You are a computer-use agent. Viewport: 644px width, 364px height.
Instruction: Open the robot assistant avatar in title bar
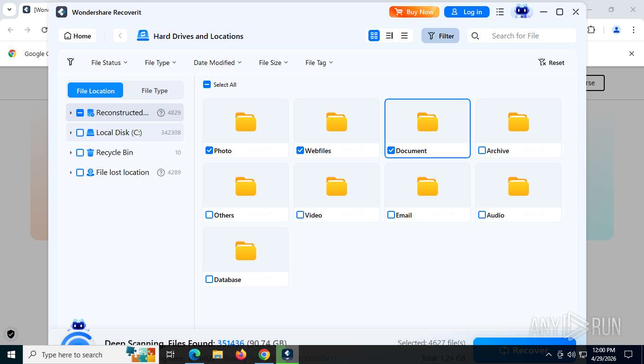click(x=521, y=11)
